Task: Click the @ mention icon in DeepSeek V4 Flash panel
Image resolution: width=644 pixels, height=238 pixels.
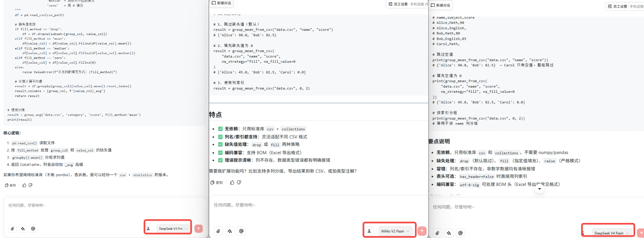Action: [460, 233]
